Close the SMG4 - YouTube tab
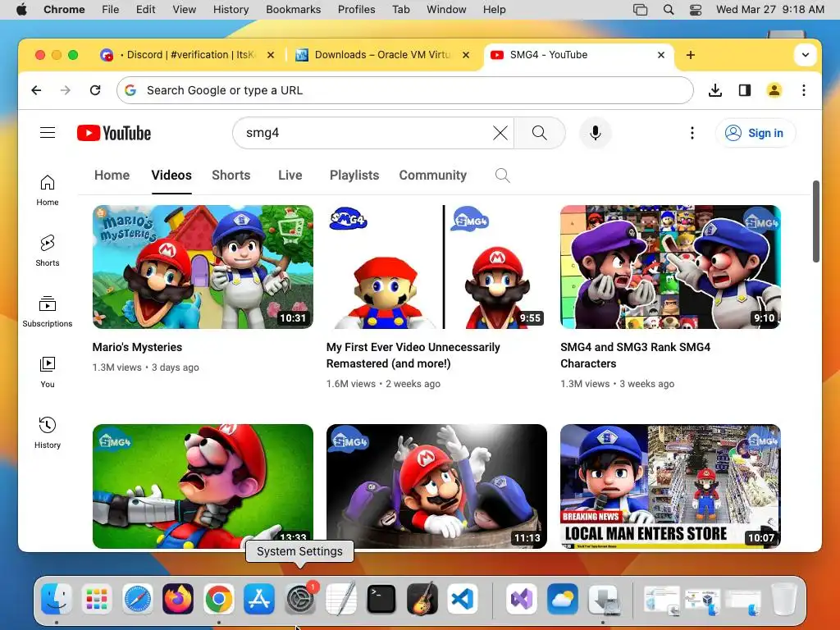840x630 pixels. point(661,55)
